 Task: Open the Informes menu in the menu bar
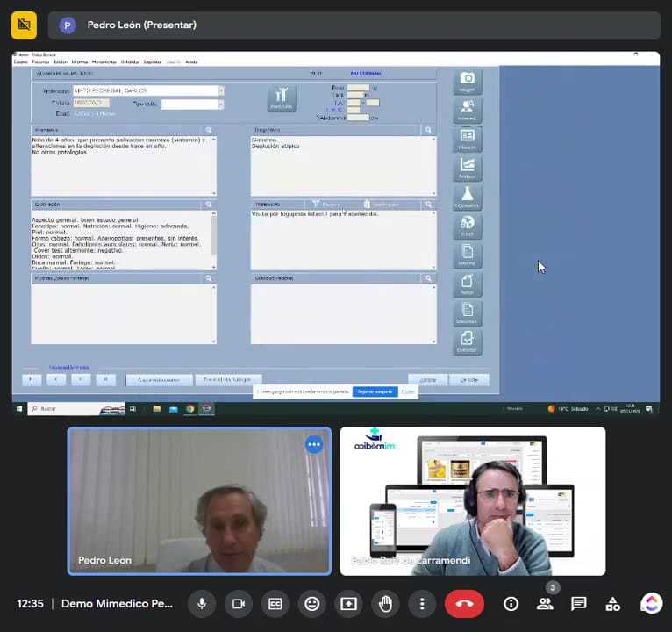(x=80, y=62)
